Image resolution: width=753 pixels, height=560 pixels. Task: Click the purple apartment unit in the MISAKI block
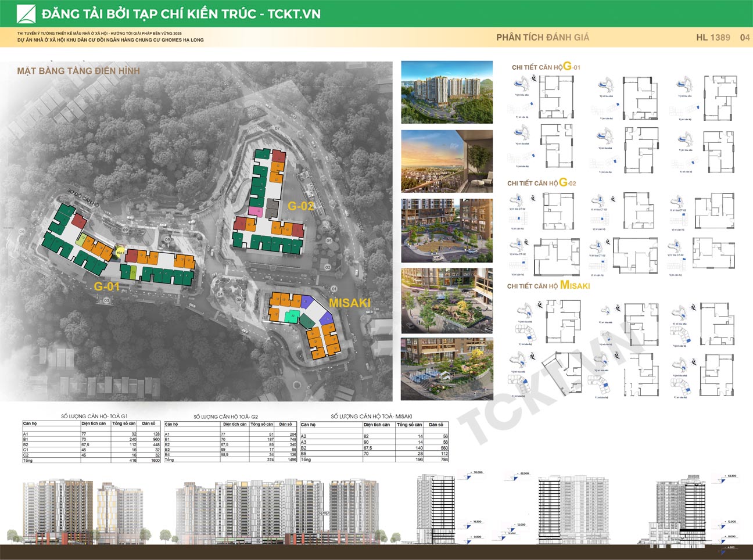tap(327, 317)
